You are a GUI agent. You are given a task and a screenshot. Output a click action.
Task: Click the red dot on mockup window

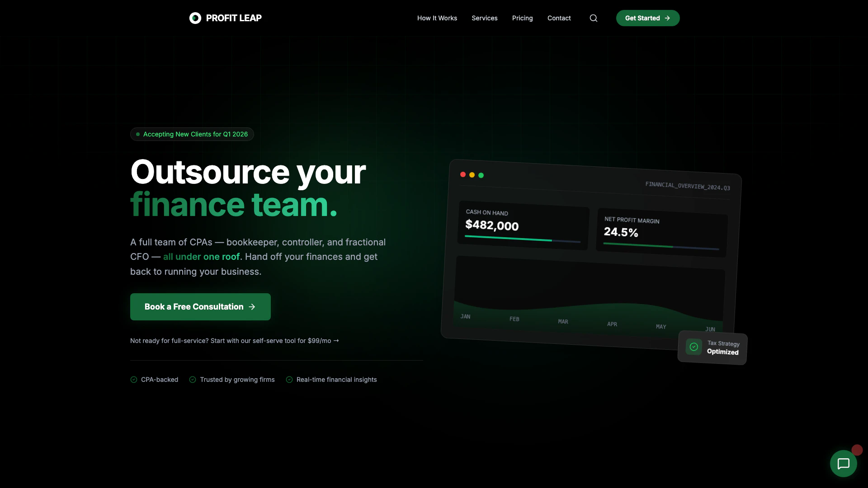click(x=463, y=174)
